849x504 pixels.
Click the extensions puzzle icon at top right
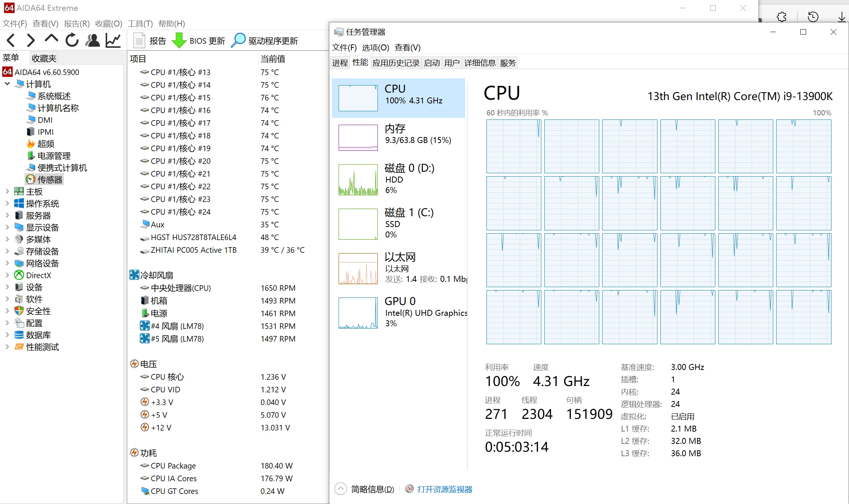[781, 17]
